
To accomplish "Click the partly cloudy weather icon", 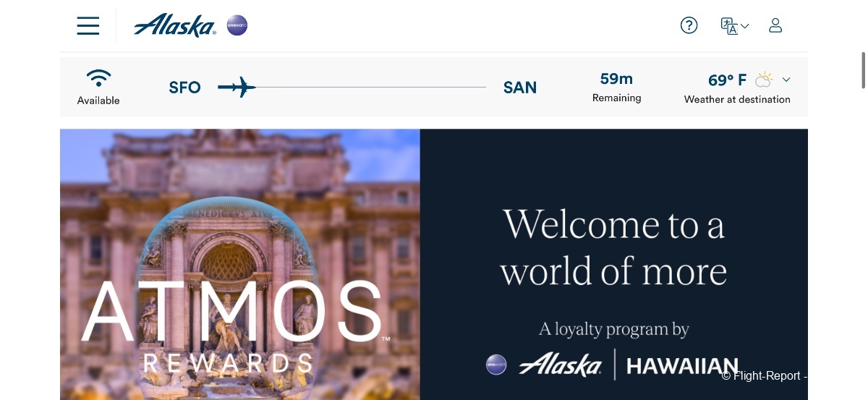I will [x=764, y=79].
